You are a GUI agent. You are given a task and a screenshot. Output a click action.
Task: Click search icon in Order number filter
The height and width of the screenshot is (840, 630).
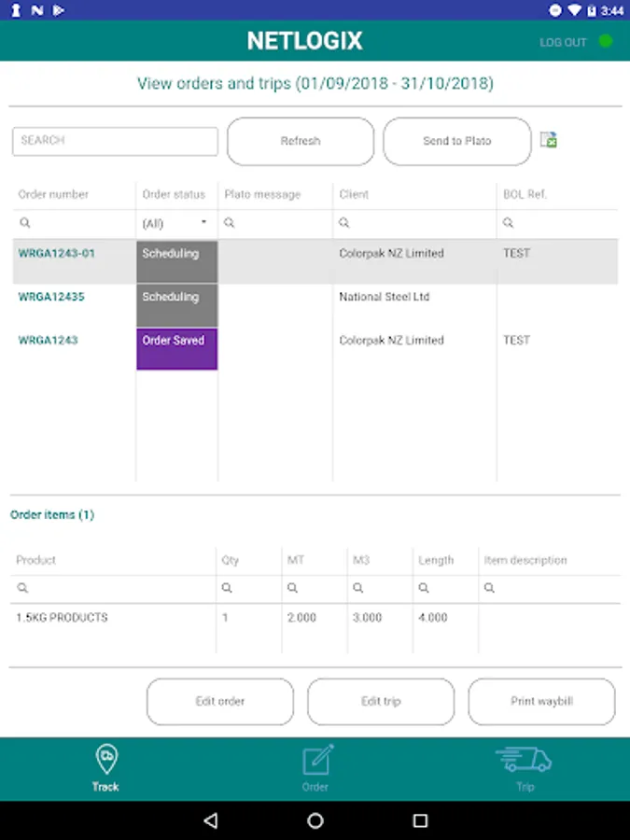25,224
